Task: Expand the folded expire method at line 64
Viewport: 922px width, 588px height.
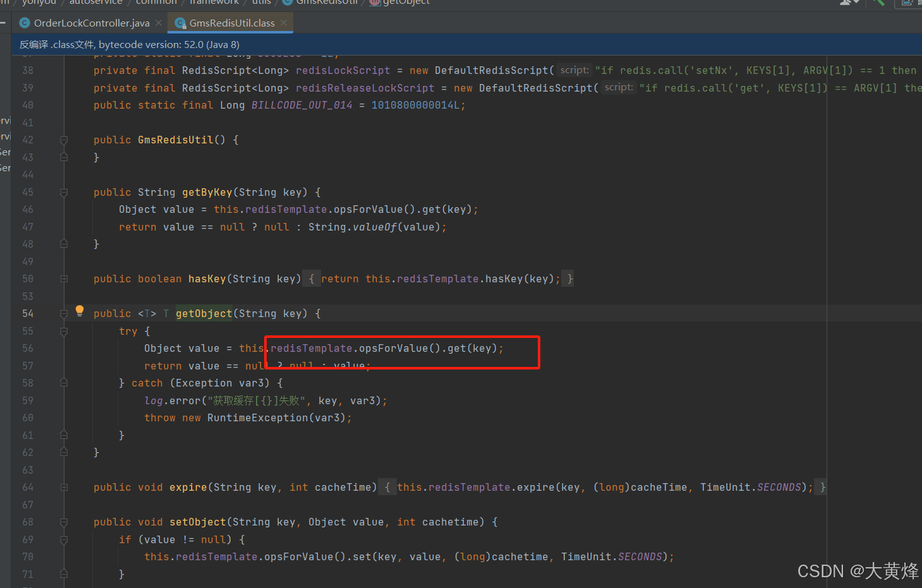Action: [64, 487]
